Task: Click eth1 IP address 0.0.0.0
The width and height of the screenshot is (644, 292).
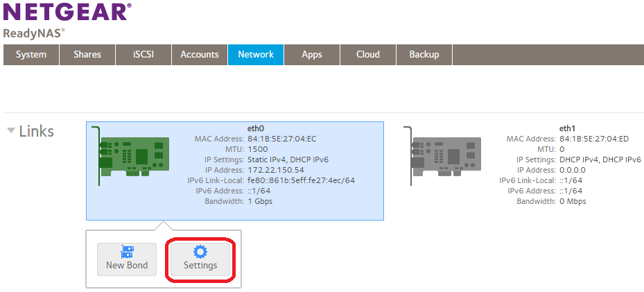Action: click(x=573, y=170)
